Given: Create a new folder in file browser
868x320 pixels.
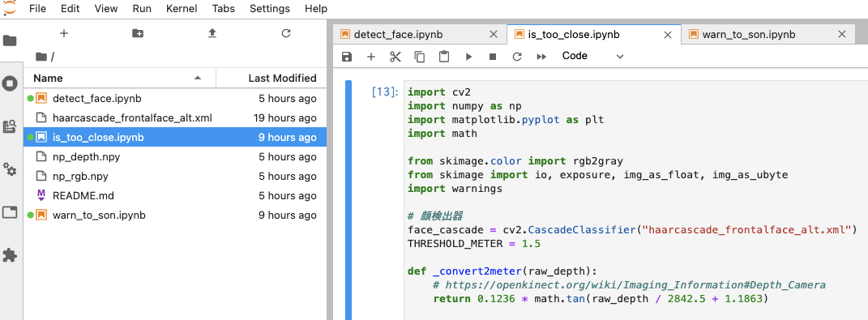Looking at the screenshot, I should pos(138,33).
